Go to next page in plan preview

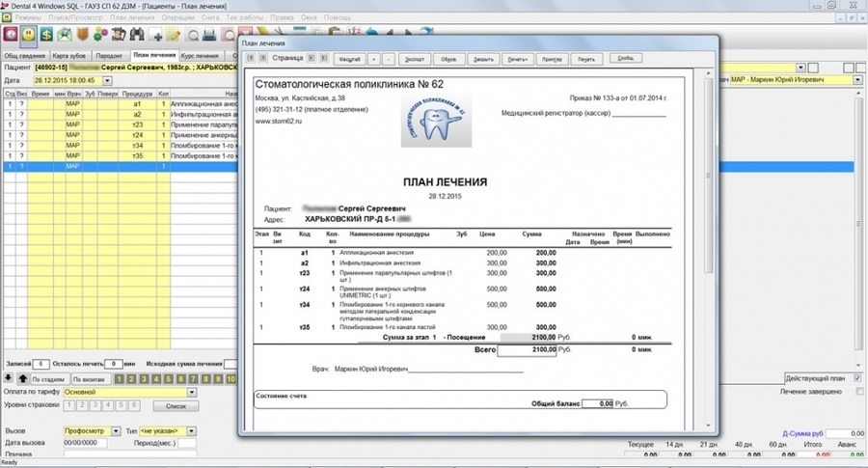[312, 58]
